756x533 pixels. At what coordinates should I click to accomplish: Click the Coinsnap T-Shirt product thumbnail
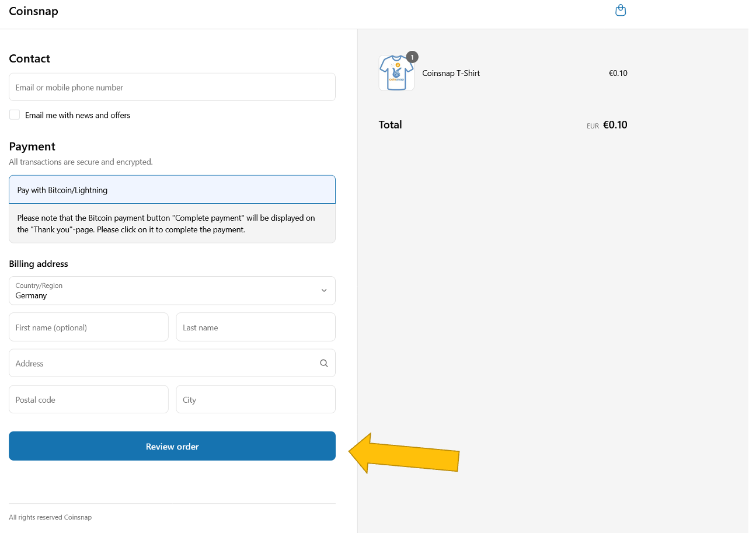coord(396,73)
